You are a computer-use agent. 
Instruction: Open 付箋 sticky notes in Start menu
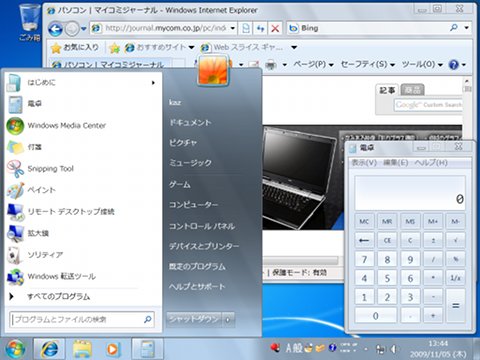[82, 147]
